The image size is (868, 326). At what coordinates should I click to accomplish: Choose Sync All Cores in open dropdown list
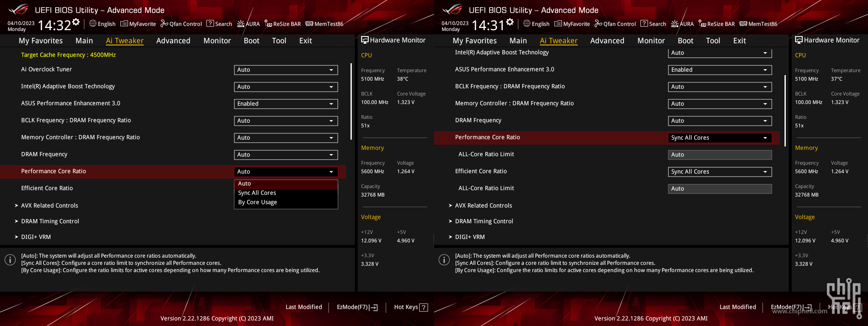coord(286,193)
